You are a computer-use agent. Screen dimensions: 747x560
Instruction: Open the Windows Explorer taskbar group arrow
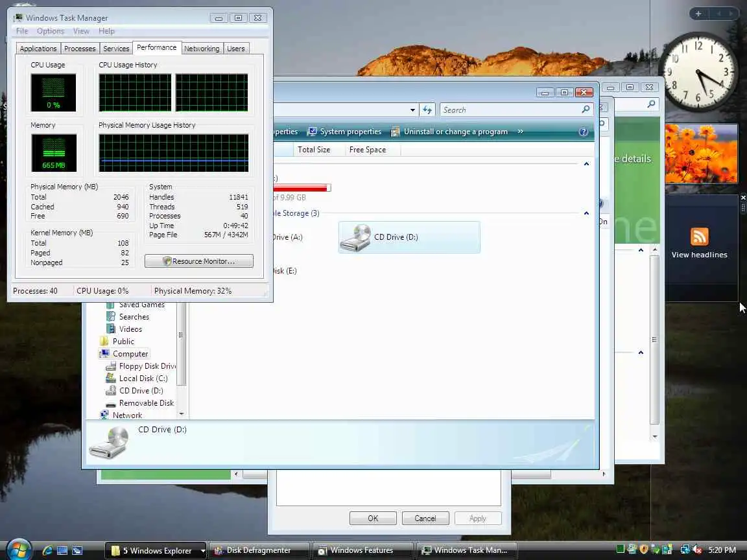[x=202, y=551]
